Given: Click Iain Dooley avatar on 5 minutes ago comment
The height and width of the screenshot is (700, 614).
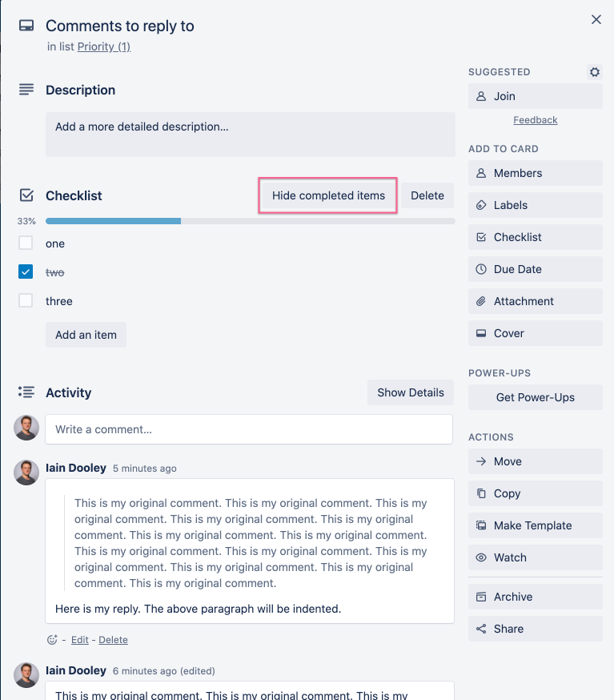Looking at the screenshot, I should [26, 473].
